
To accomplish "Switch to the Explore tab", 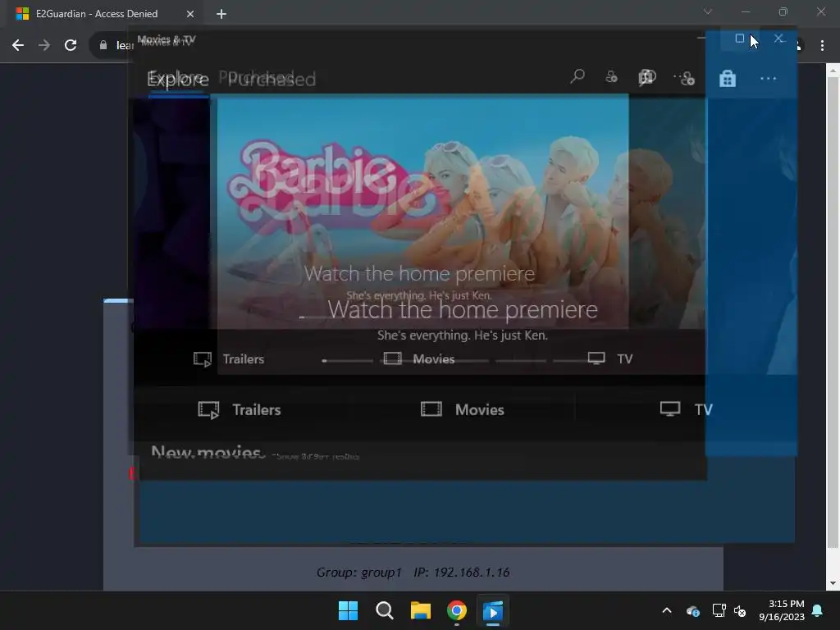I will (177, 80).
